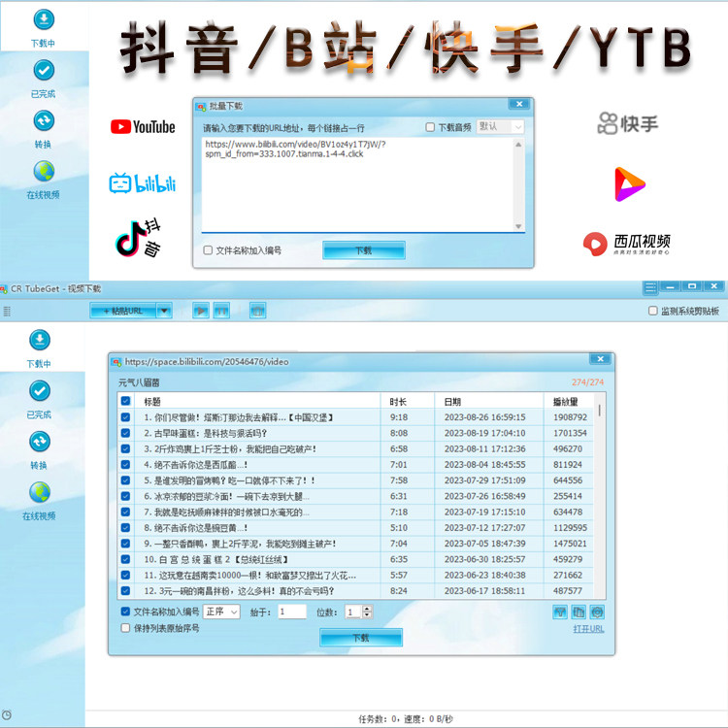Uncheck video 2 古早味蛋糕
The image size is (728, 728).
pyautogui.click(x=125, y=433)
